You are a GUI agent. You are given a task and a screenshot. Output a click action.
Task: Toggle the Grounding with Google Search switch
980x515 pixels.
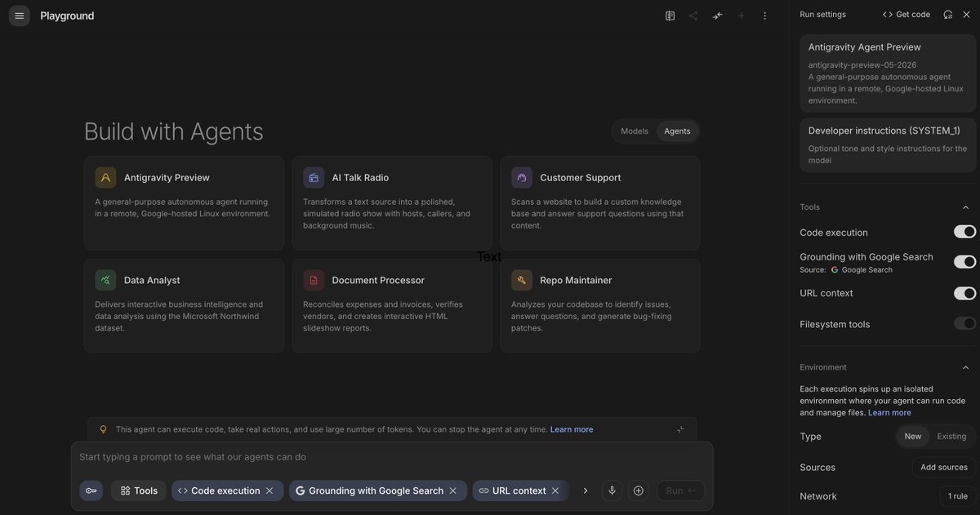tap(964, 262)
